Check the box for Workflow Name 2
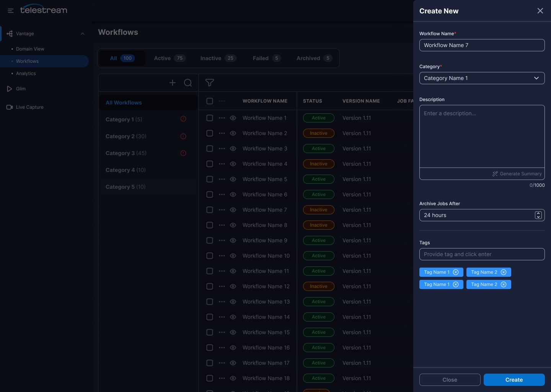 210,133
